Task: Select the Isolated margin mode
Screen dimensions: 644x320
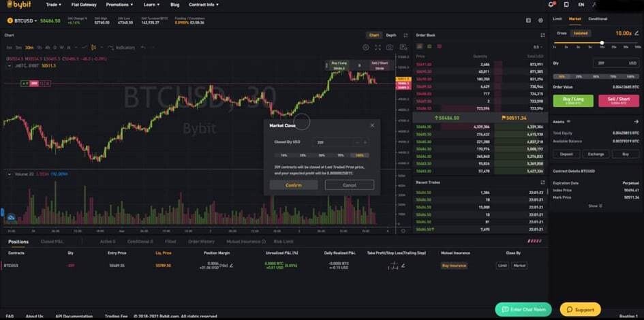Action: (581, 33)
